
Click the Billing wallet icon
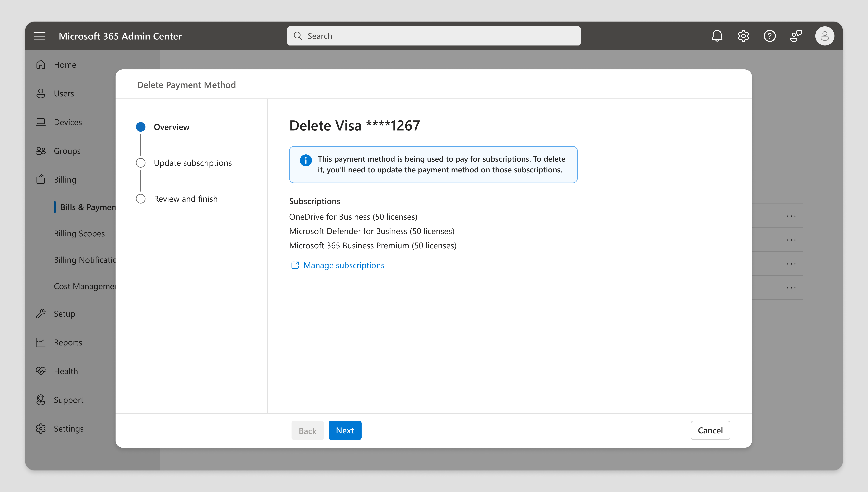tap(41, 179)
